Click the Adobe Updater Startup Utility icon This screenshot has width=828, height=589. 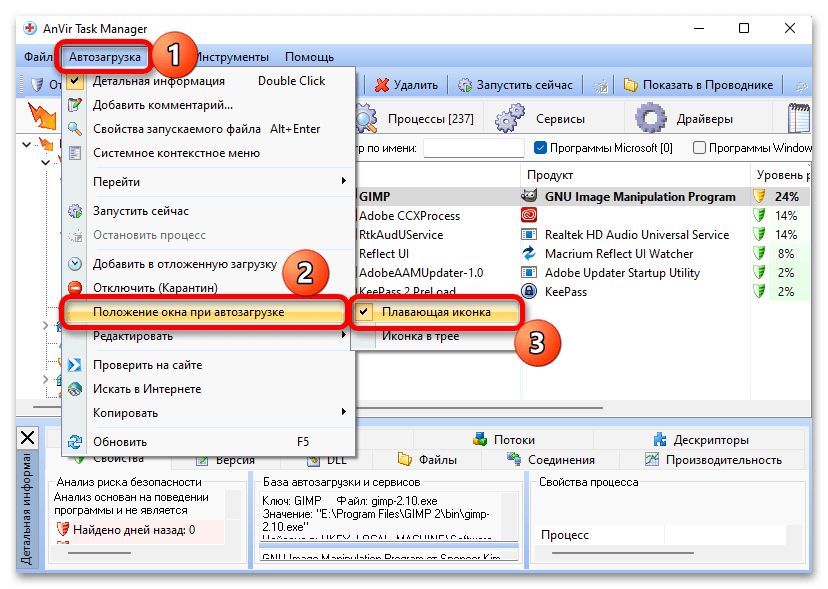529,272
